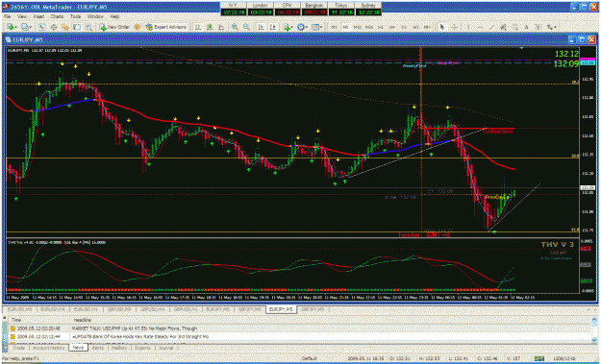Click the Zoom Out magnifier icon
The image size is (601, 364).
click(246, 27)
